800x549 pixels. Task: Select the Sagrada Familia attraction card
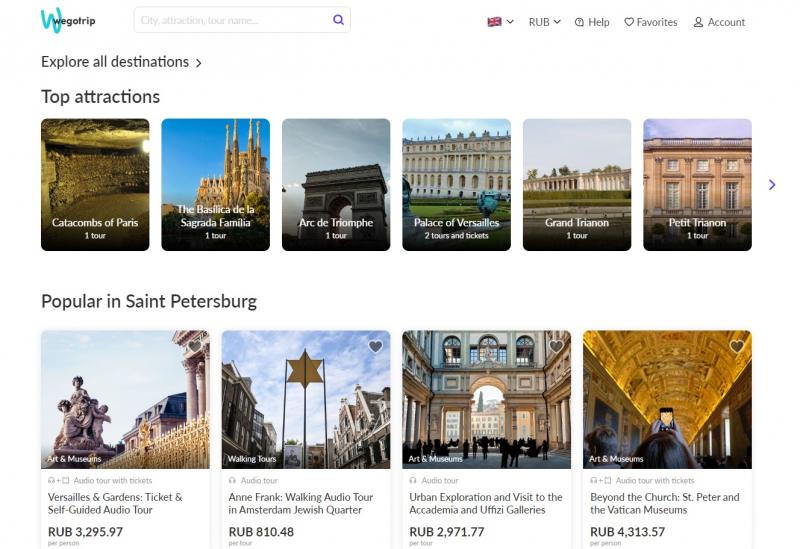pos(215,184)
